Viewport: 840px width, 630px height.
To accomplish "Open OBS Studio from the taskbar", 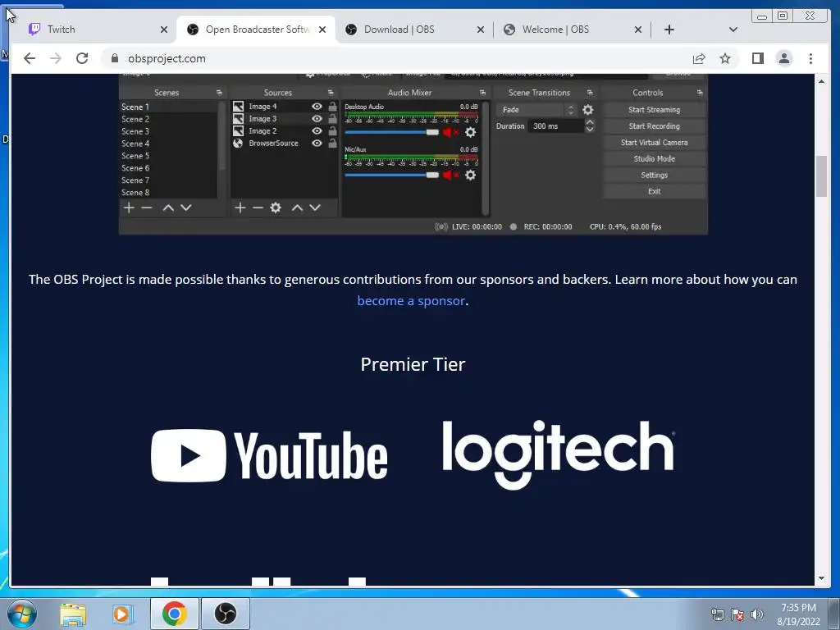I will pos(226,614).
